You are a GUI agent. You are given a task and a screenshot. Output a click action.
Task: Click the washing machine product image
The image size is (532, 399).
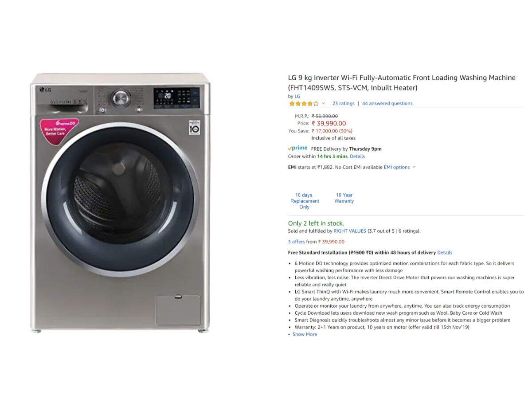click(120, 203)
